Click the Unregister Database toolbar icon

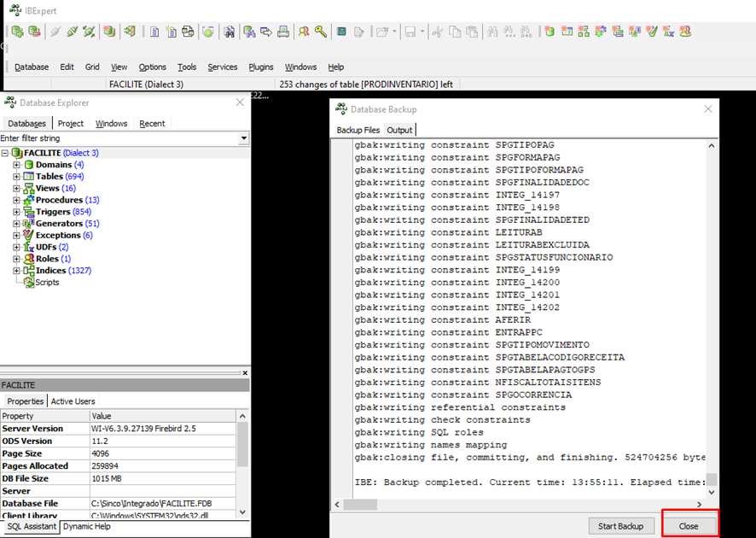(34, 32)
